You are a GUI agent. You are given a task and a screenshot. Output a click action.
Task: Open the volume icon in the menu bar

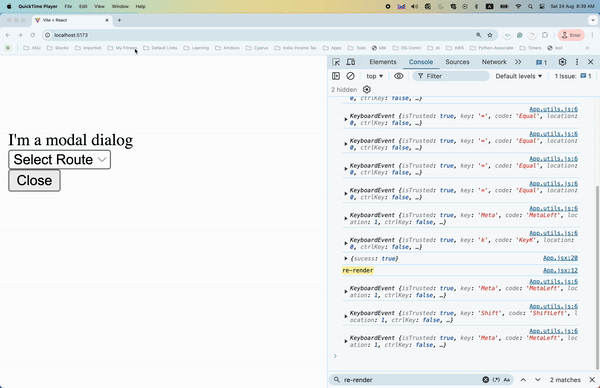click(x=414, y=7)
